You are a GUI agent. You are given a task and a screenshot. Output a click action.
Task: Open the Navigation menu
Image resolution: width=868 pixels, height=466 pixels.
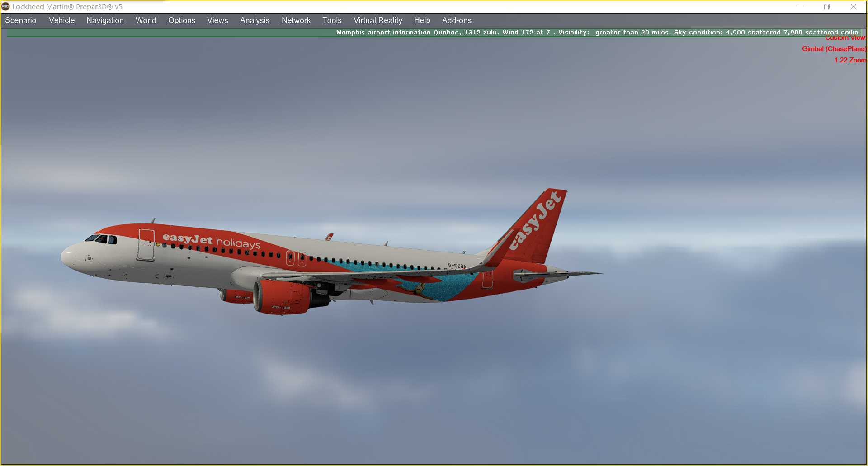pyautogui.click(x=104, y=20)
